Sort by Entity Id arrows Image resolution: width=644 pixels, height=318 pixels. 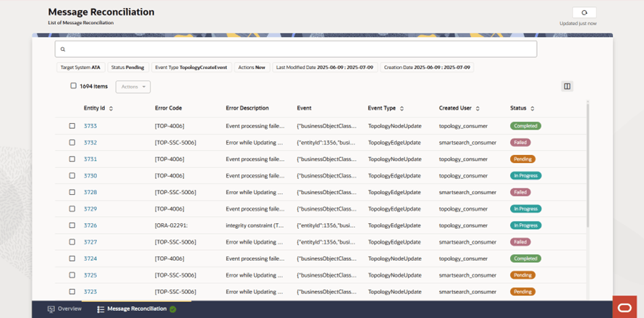111,109
